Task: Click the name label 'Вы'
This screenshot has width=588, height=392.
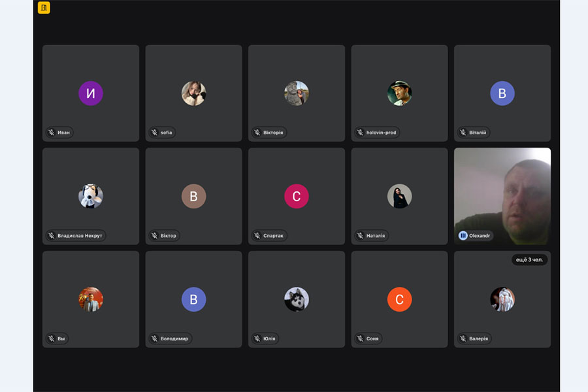Action: click(x=61, y=338)
